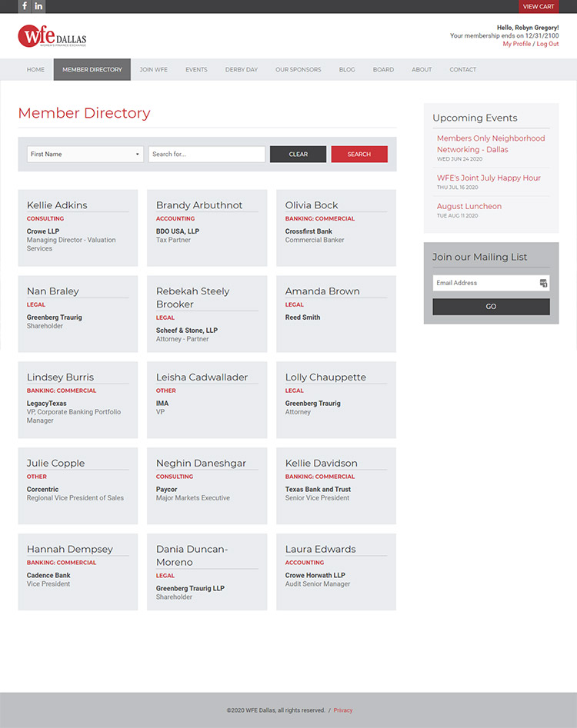This screenshot has width=577, height=728.
Task: Click Paycor company text
Action: (166, 490)
